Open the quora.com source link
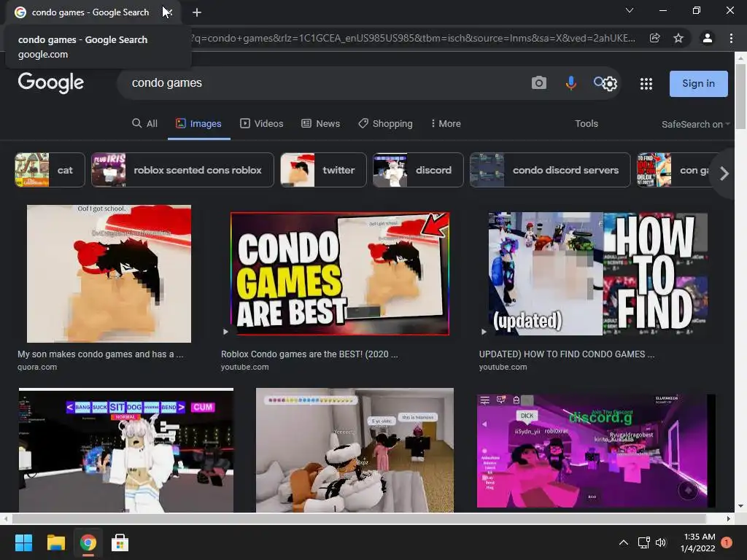Viewport: 747px width, 560px height. click(37, 367)
